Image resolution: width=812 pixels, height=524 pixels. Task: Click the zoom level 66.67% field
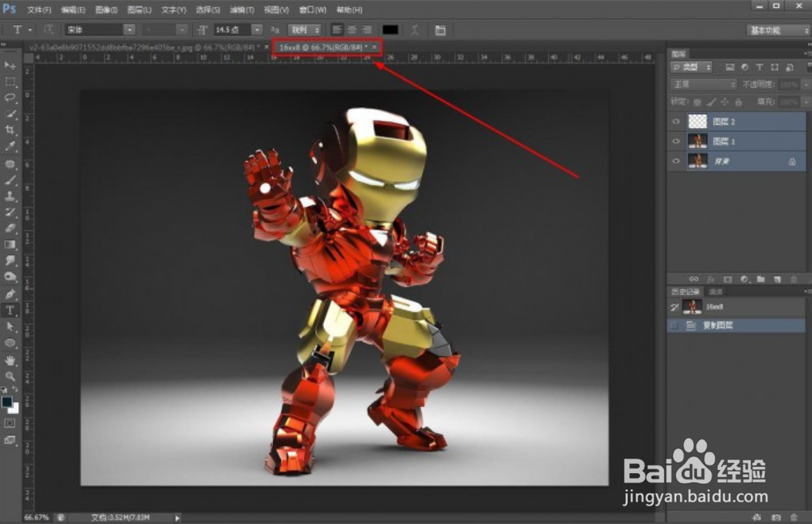(x=36, y=518)
